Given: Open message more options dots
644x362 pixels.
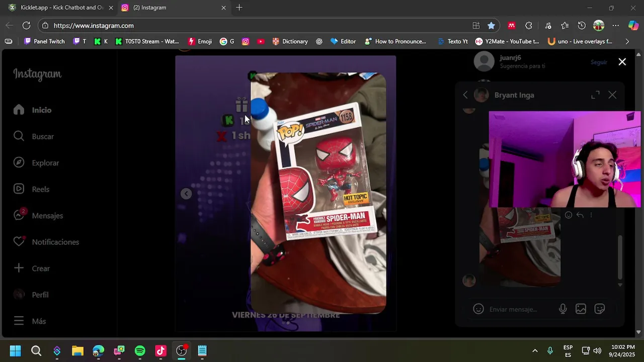Looking at the screenshot, I should tap(591, 215).
